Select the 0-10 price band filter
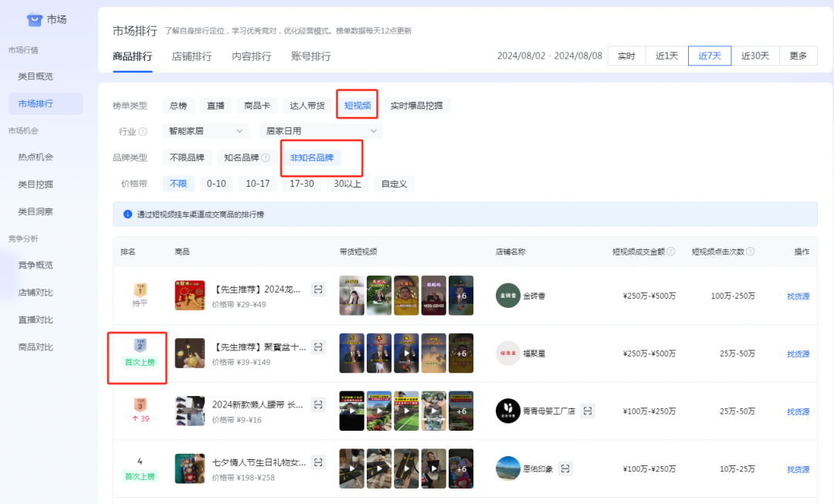The height and width of the screenshot is (504, 834). coord(216,184)
